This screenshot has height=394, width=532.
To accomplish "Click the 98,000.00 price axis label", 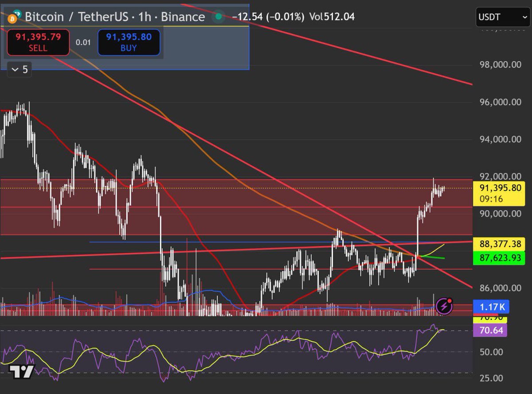I will click(x=501, y=65).
